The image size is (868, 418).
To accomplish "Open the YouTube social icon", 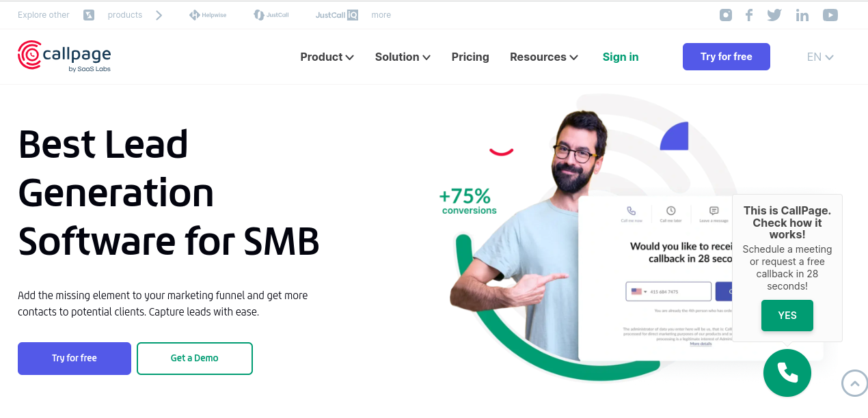I will click(x=830, y=15).
